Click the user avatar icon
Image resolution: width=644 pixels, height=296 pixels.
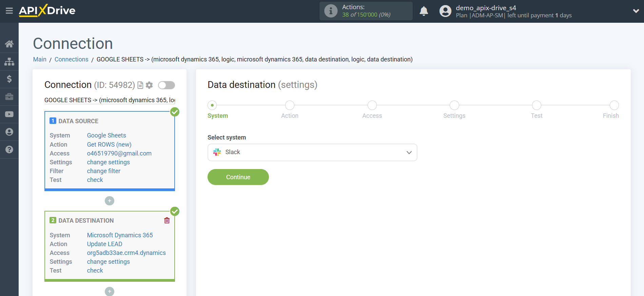tap(445, 11)
